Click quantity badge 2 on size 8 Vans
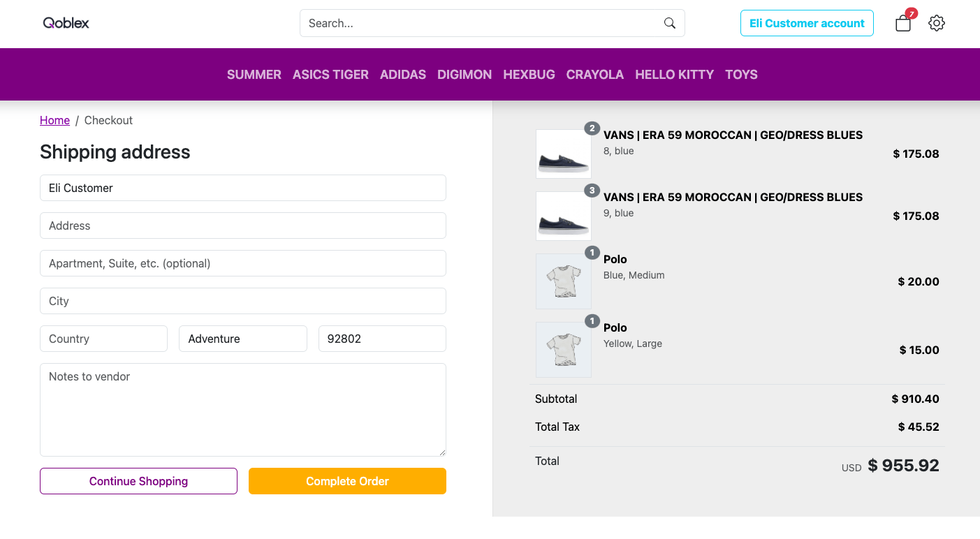 tap(592, 128)
